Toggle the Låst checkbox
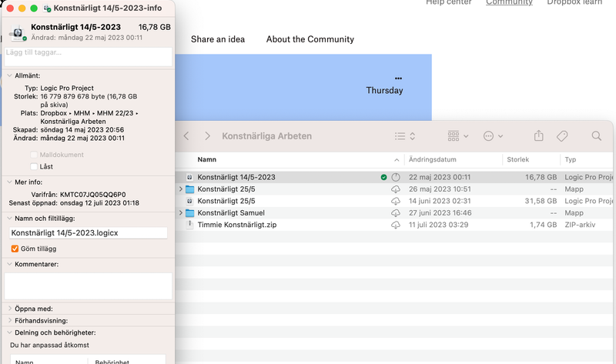The height and width of the screenshot is (364, 616). click(33, 166)
